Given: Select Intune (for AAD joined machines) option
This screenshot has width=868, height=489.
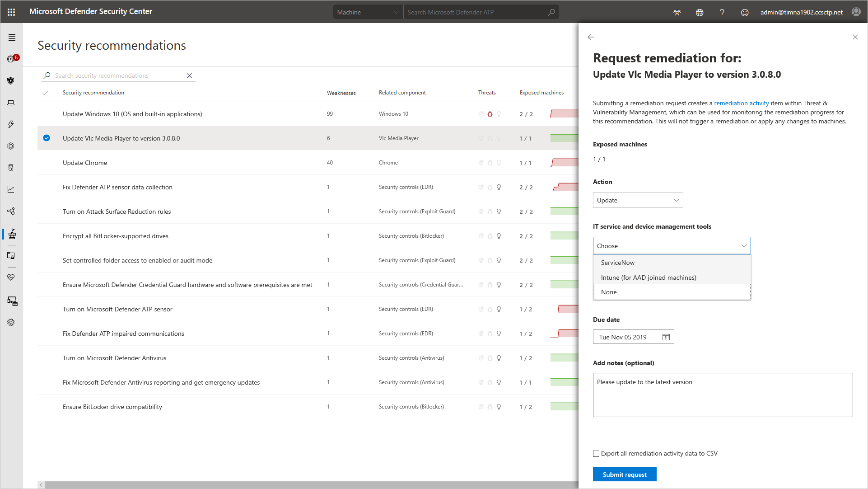Looking at the screenshot, I should point(672,277).
